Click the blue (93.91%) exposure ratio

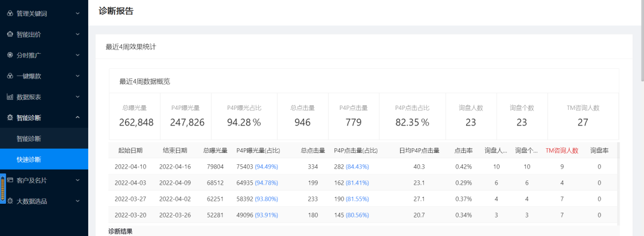[x=267, y=215]
